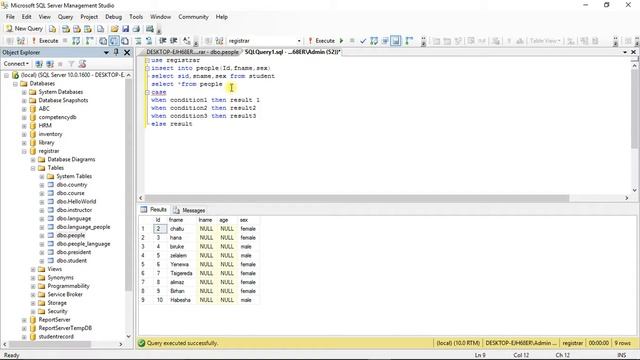Click 'Query executed successfully' status message
The height and width of the screenshot is (360, 640).
pyautogui.click(x=182, y=343)
